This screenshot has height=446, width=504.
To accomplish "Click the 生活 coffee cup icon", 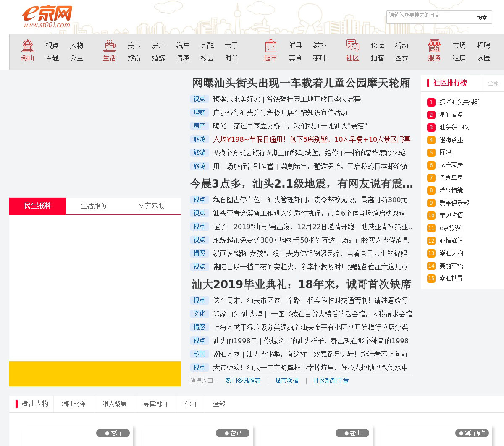I will 109,46.
